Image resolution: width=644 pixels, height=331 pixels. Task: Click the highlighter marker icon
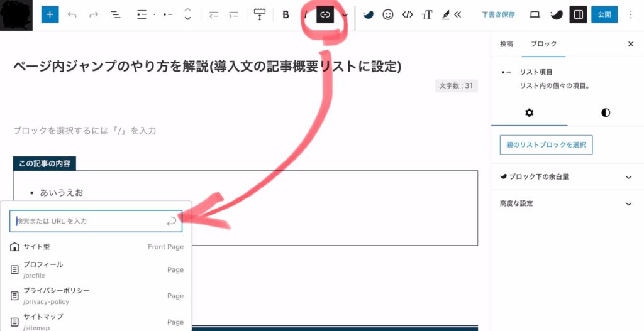click(x=446, y=14)
